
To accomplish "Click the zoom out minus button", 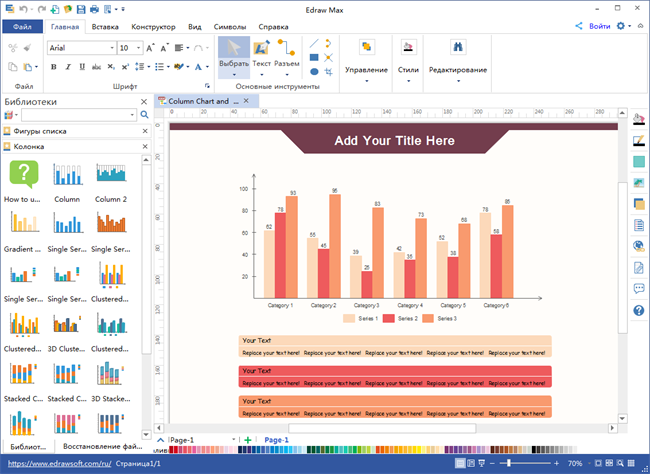I will [x=492, y=463].
